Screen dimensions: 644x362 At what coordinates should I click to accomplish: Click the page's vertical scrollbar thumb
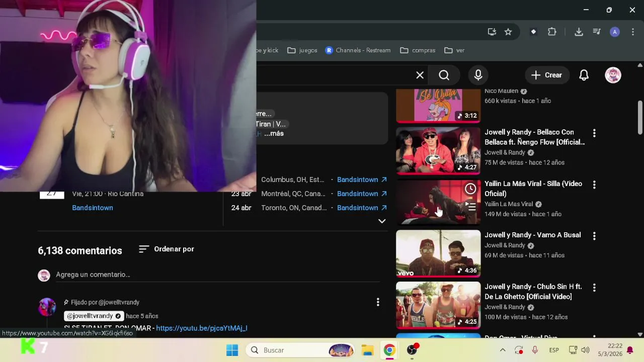[x=640, y=117]
